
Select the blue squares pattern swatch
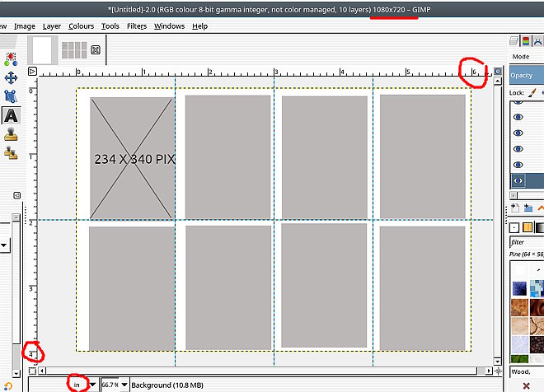point(537,289)
